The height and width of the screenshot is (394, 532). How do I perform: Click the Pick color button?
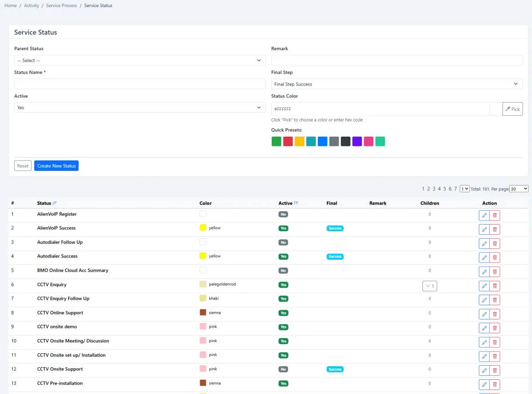click(512, 109)
